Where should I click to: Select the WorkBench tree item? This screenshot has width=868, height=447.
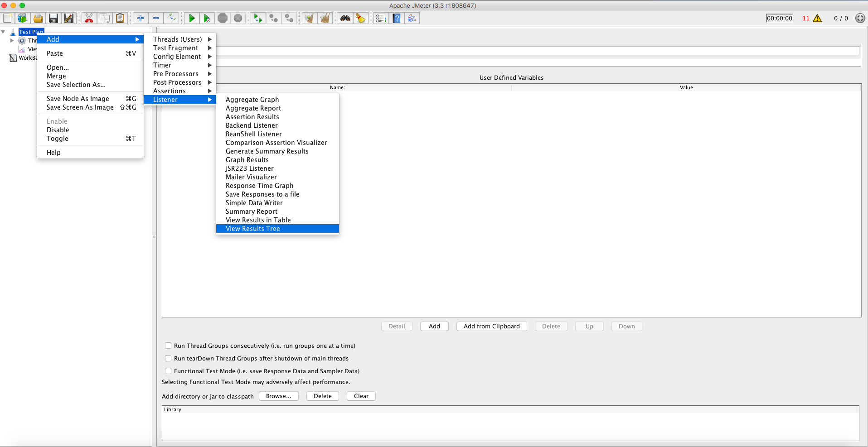tap(24, 58)
